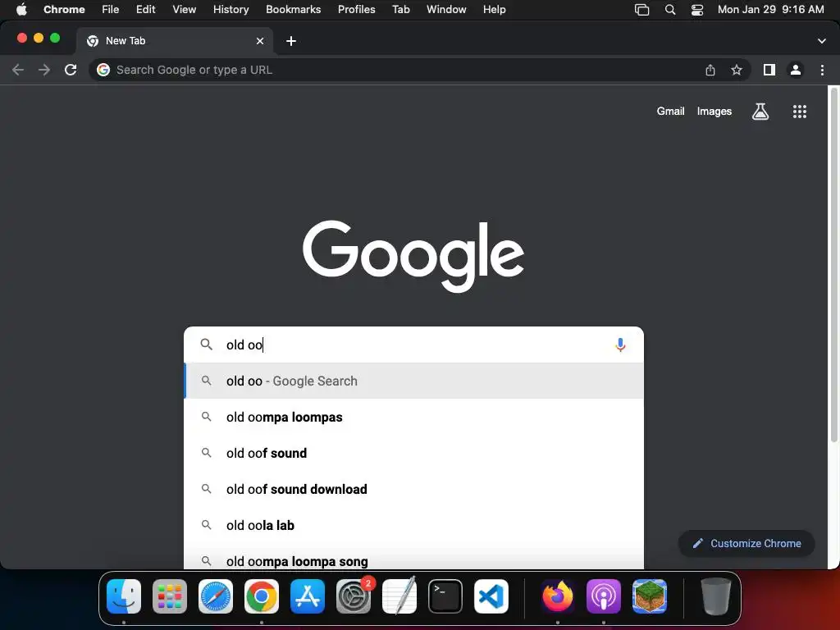Expand the tab search chevron
The height and width of the screenshot is (630, 840).
tap(821, 41)
